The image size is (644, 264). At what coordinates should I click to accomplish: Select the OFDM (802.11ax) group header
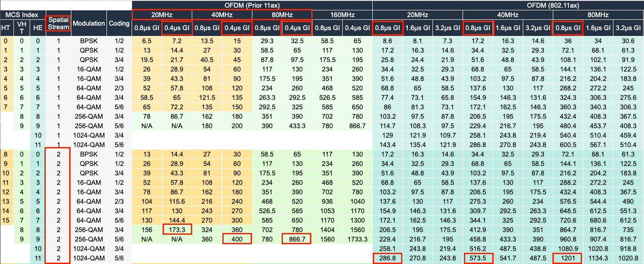pos(508,5)
